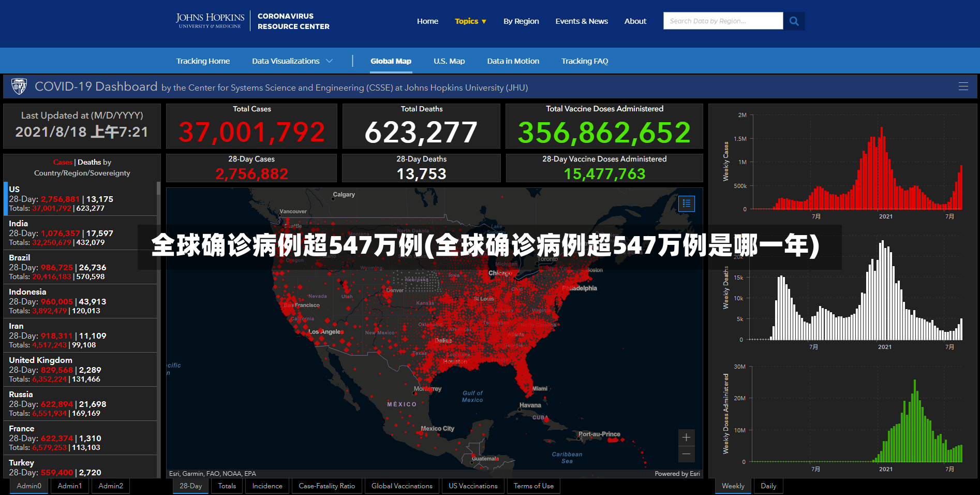Sort country list by Deaths
The height and width of the screenshot is (495, 980).
[89, 162]
